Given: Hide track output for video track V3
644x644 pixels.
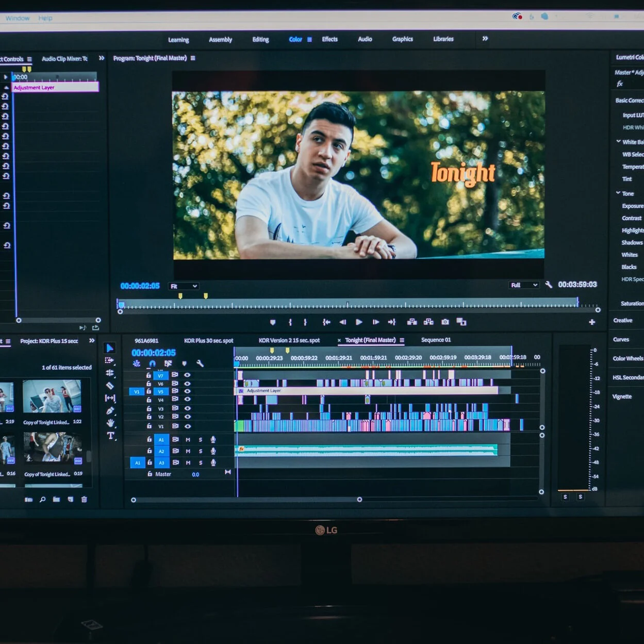Looking at the screenshot, I should pos(188,408).
